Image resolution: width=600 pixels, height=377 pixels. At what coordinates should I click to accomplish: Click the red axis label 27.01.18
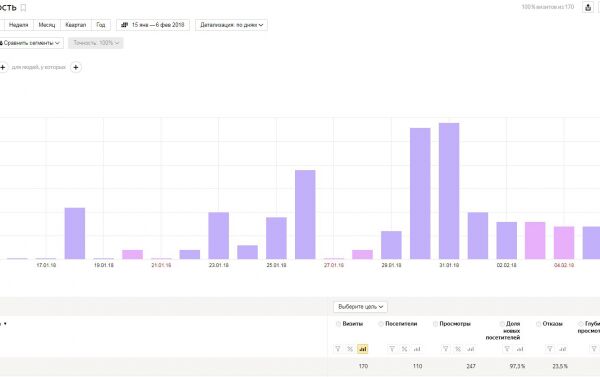pyautogui.click(x=334, y=265)
